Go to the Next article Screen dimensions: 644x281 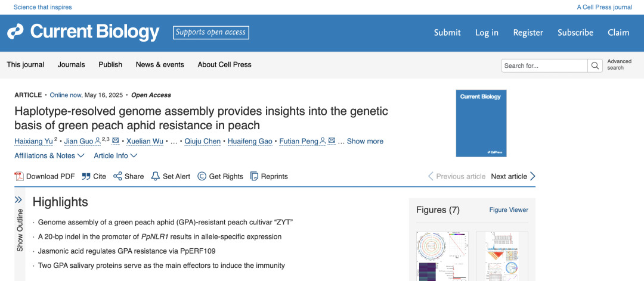[x=513, y=176]
